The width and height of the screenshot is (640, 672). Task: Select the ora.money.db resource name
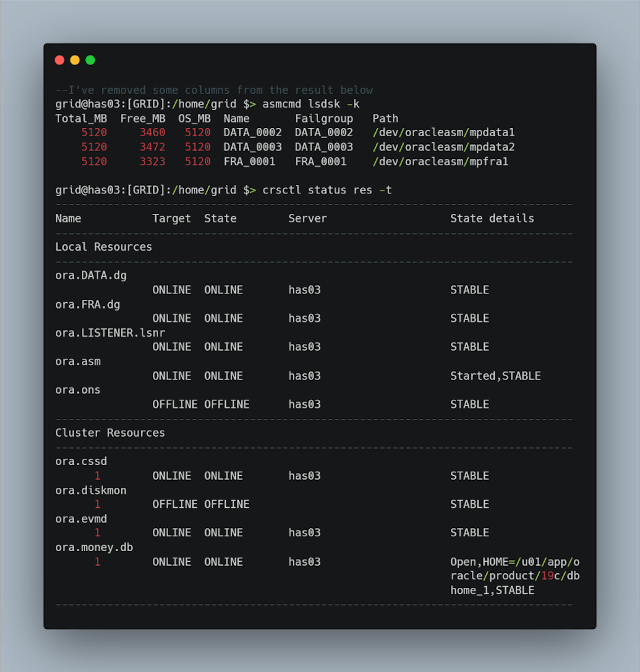point(94,548)
